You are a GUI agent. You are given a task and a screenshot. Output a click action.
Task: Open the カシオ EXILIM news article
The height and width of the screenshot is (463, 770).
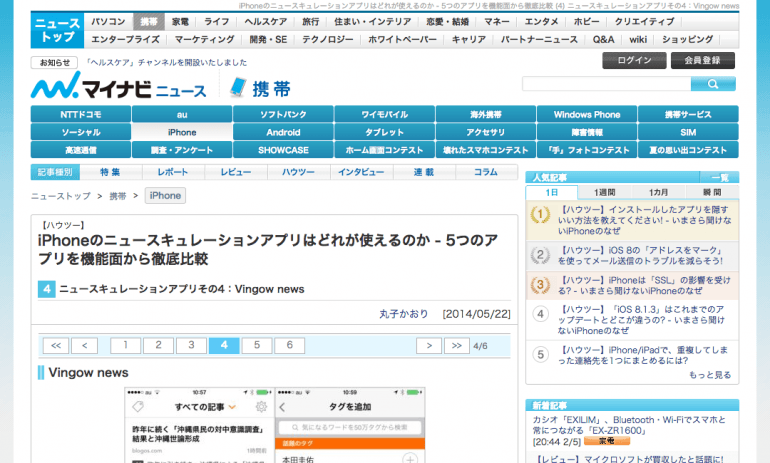coord(629,425)
